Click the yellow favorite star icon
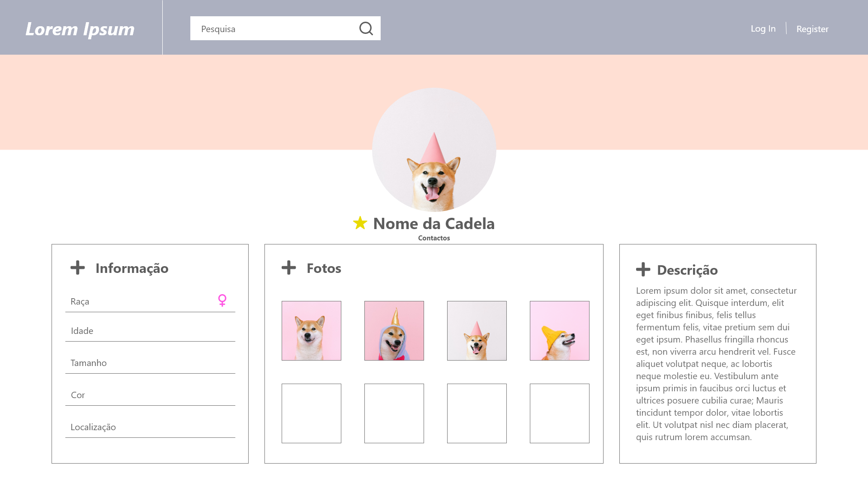Screen dimensions: 868x488 [x=360, y=223]
